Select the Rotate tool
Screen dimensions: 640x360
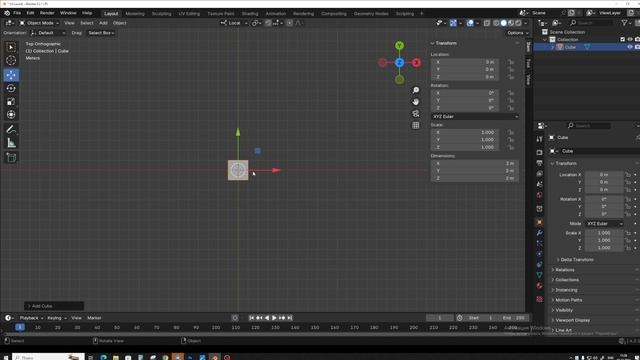[x=11, y=88]
